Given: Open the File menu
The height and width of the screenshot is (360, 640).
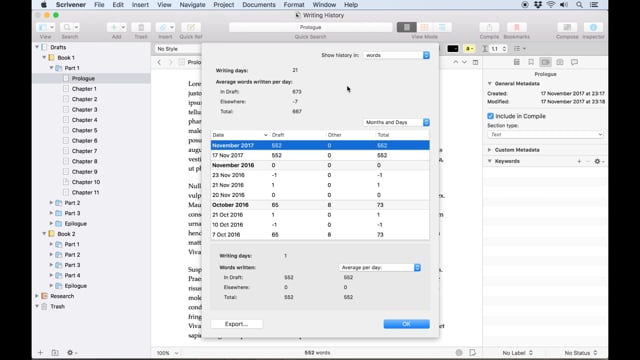Looking at the screenshot, I should click(x=99, y=5).
